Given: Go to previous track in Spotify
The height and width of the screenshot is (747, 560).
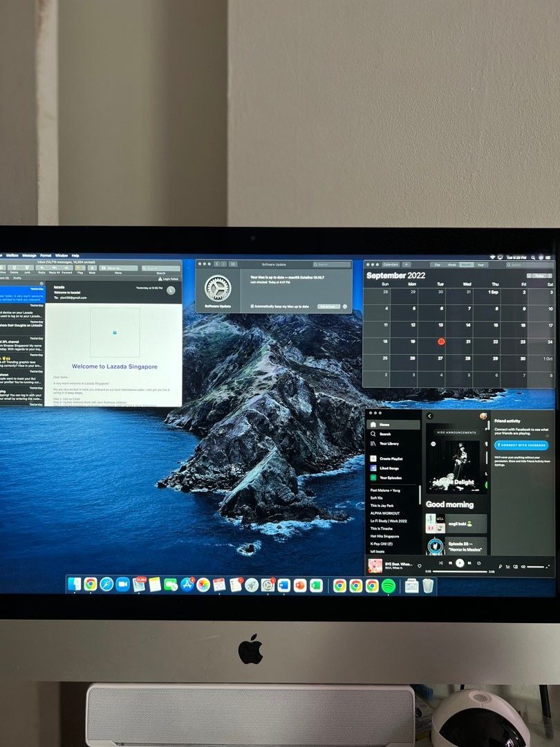Looking at the screenshot, I should 450,563.
